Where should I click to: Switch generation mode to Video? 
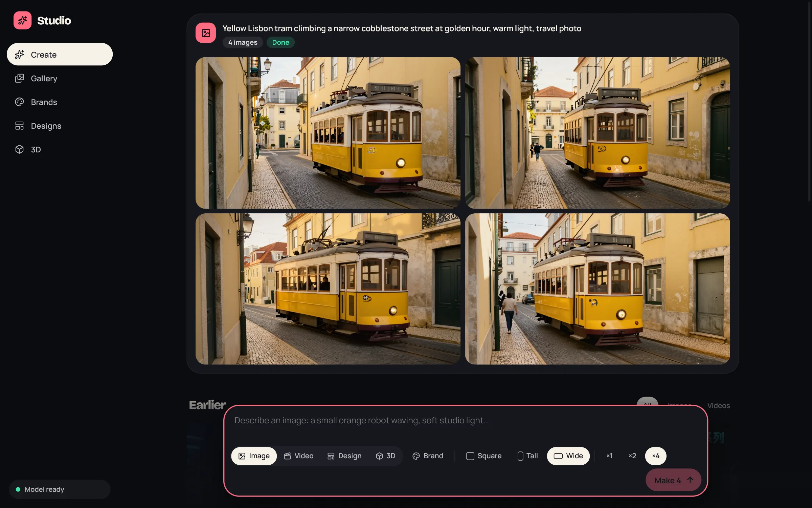coord(299,456)
